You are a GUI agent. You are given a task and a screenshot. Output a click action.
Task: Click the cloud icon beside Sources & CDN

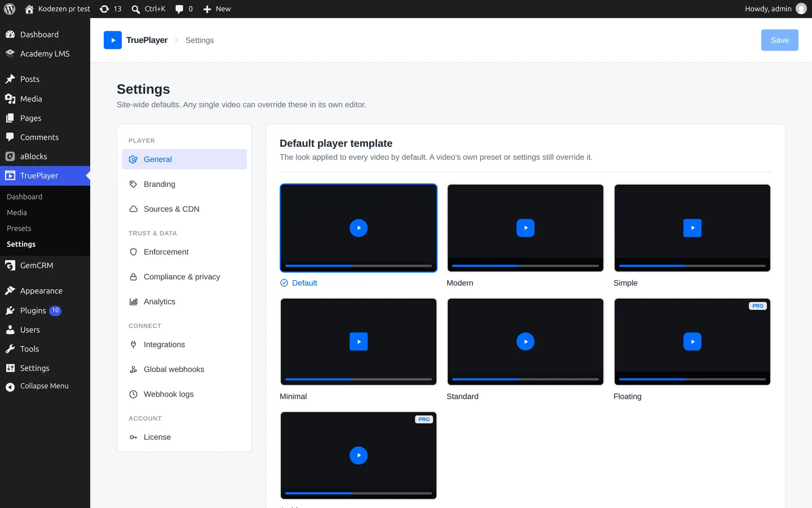[133, 209]
